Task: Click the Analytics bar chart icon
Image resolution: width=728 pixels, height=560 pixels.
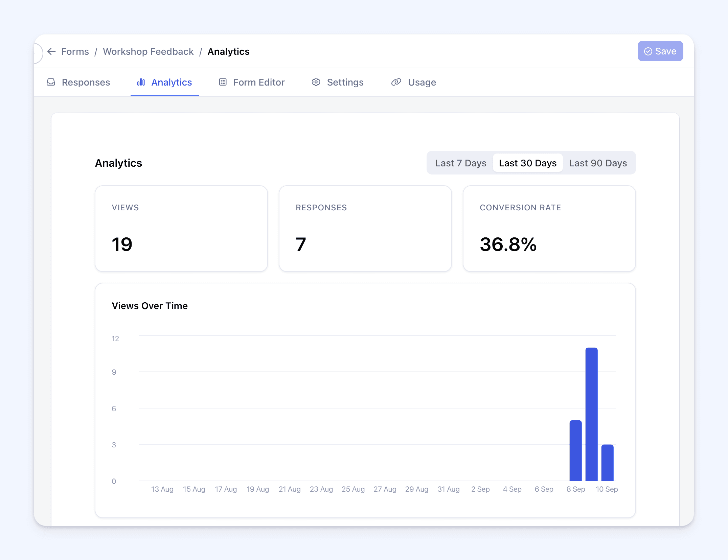Action: click(x=141, y=82)
